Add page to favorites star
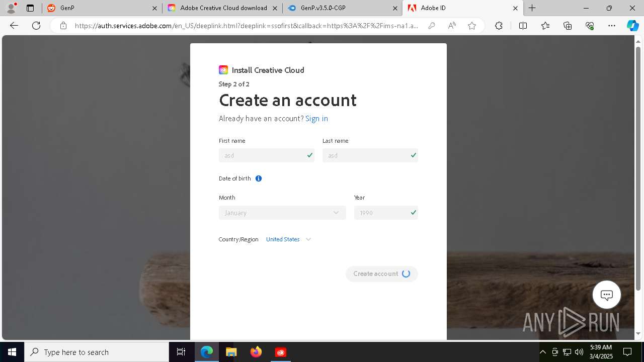Viewport: 644px width, 362px height. coord(472,26)
